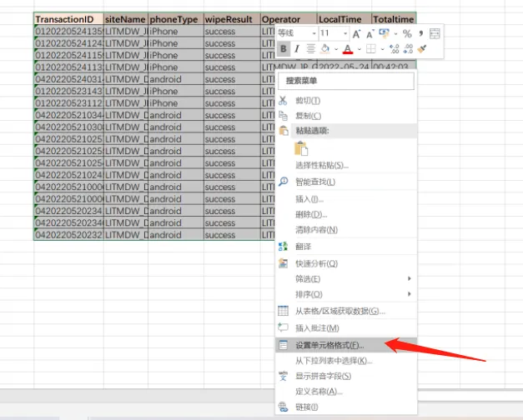Open the font size 11 dropdown

pos(345,33)
